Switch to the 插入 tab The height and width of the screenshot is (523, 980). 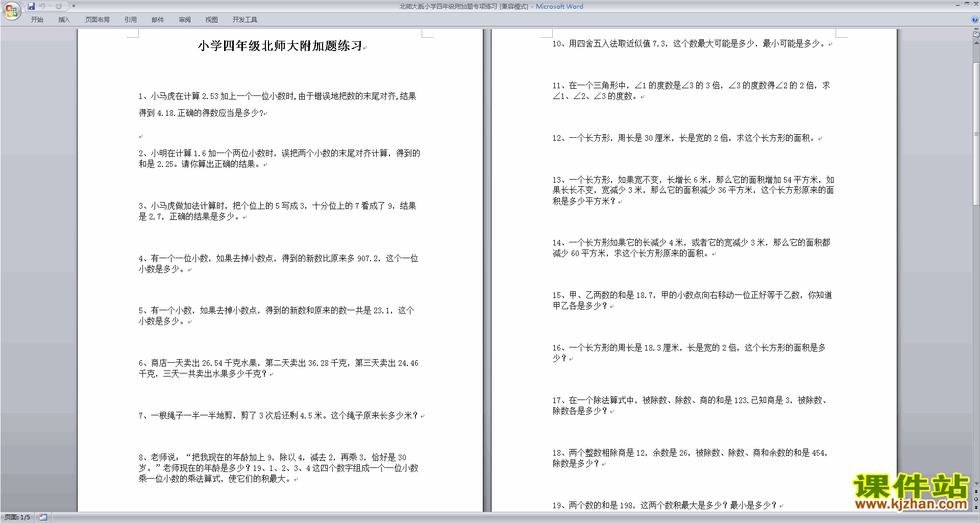tap(64, 19)
